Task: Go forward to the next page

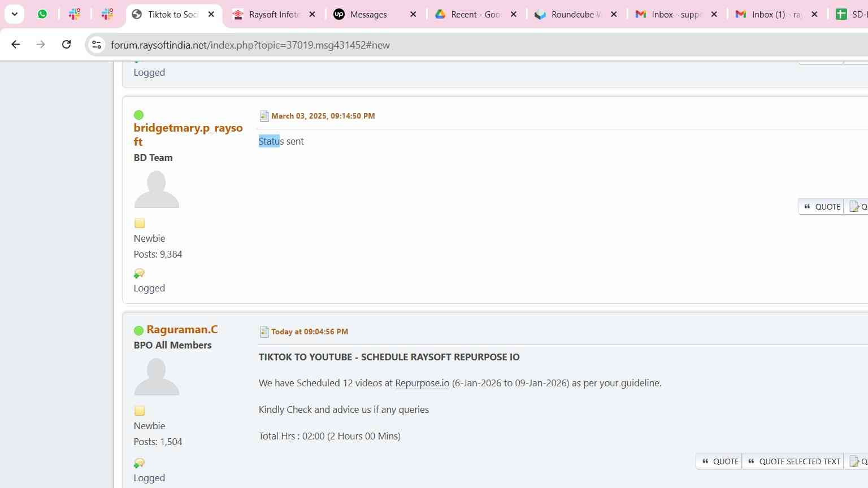Action: [41, 45]
